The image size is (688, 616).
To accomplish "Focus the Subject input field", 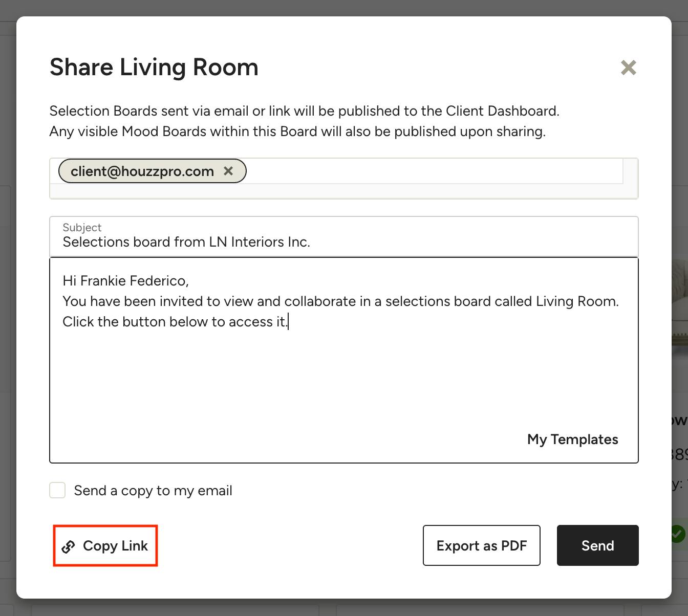I will (x=343, y=242).
